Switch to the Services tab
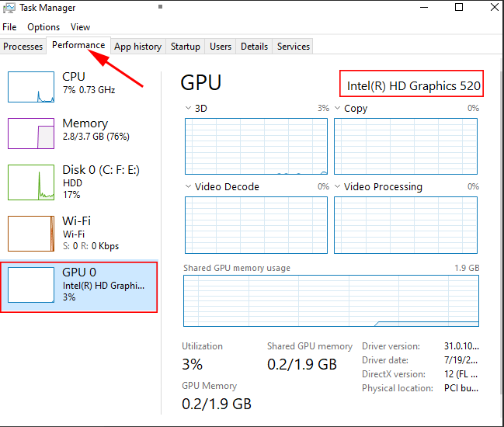 [293, 47]
